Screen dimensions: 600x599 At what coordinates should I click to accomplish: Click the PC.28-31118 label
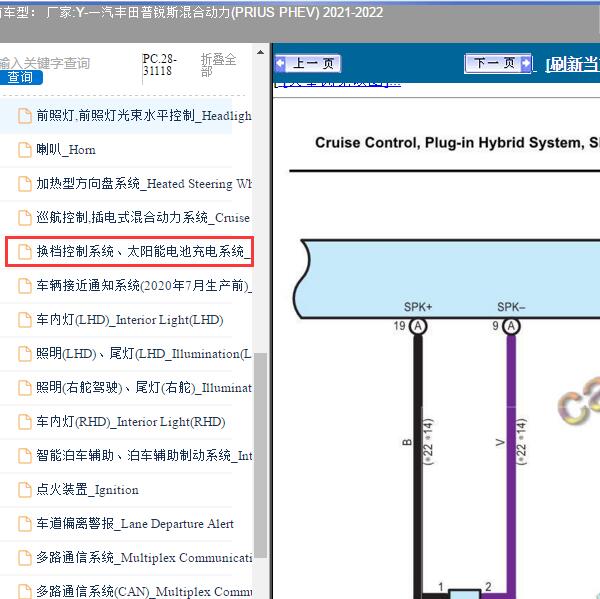[x=160, y=64]
